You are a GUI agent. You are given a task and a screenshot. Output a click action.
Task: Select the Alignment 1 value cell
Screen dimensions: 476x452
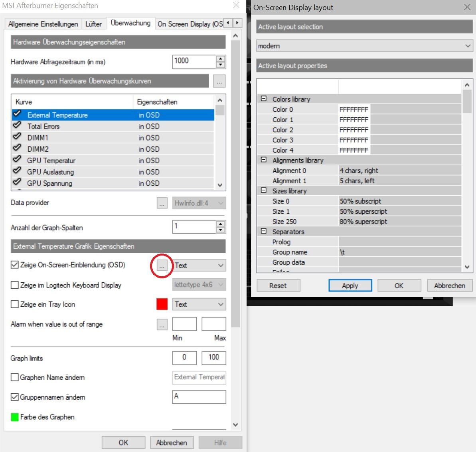(400, 181)
